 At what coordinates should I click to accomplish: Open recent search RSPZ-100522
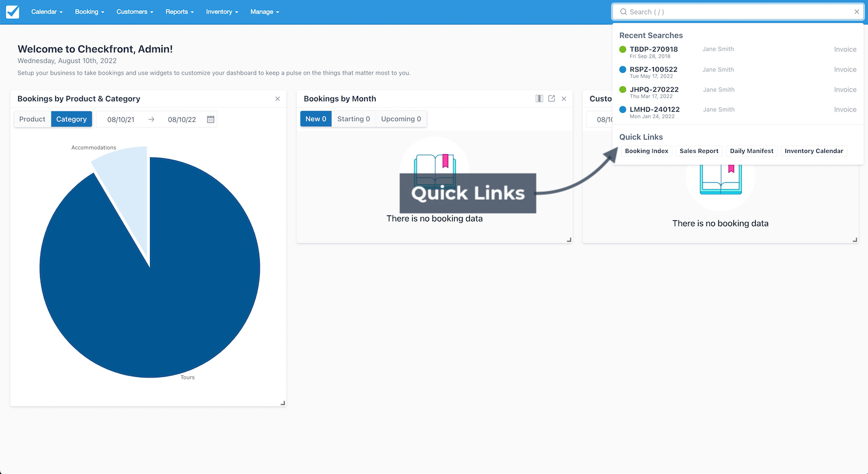pos(654,69)
